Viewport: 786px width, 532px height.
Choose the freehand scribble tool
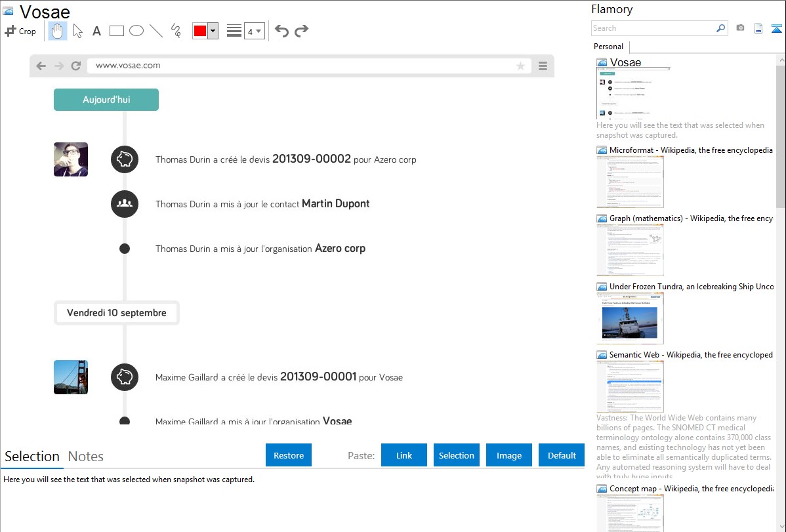coord(176,31)
